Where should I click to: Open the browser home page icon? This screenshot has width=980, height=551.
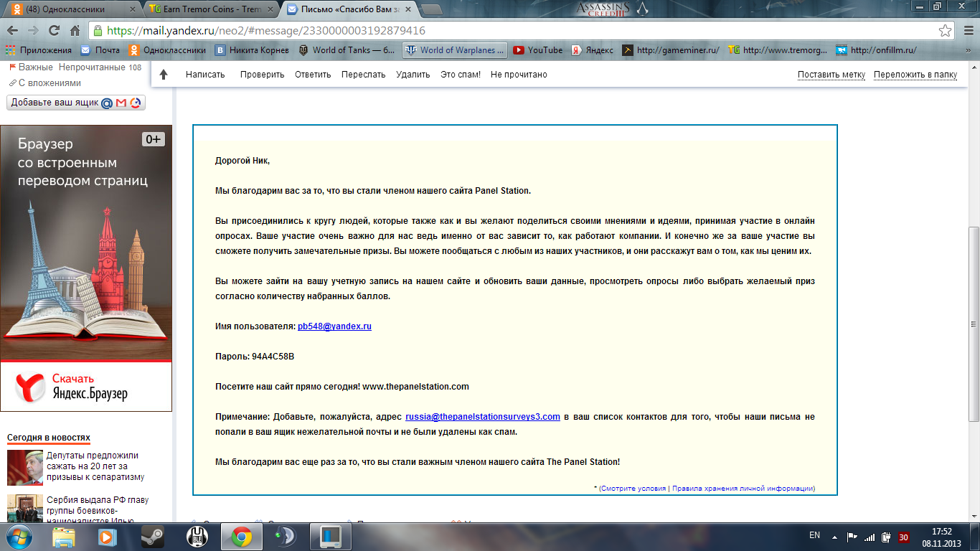[x=75, y=31]
